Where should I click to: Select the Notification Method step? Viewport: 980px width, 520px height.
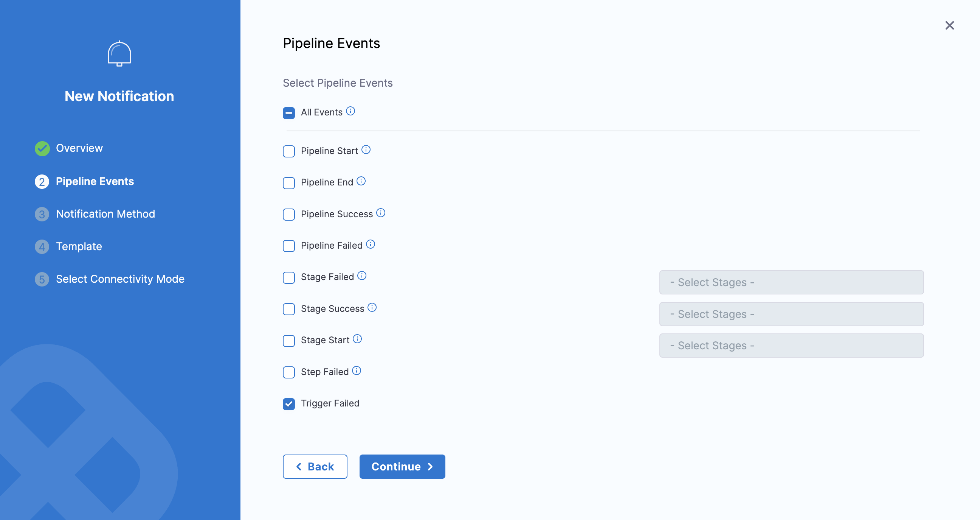(x=105, y=214)
